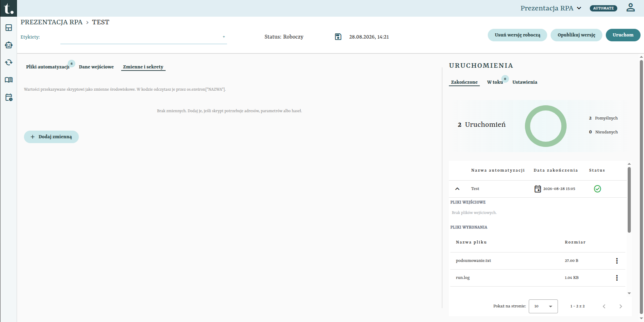Click the t. logo home icon
The height and width of the screenshot is (322, 644).
tap(8, 8)
